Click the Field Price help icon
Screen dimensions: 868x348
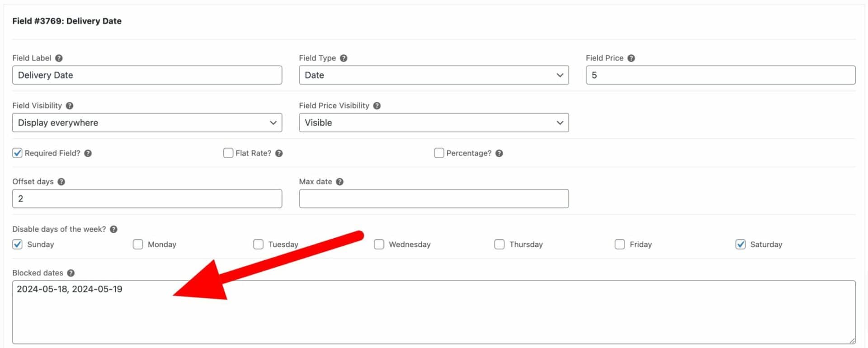[x=631, y=58]
